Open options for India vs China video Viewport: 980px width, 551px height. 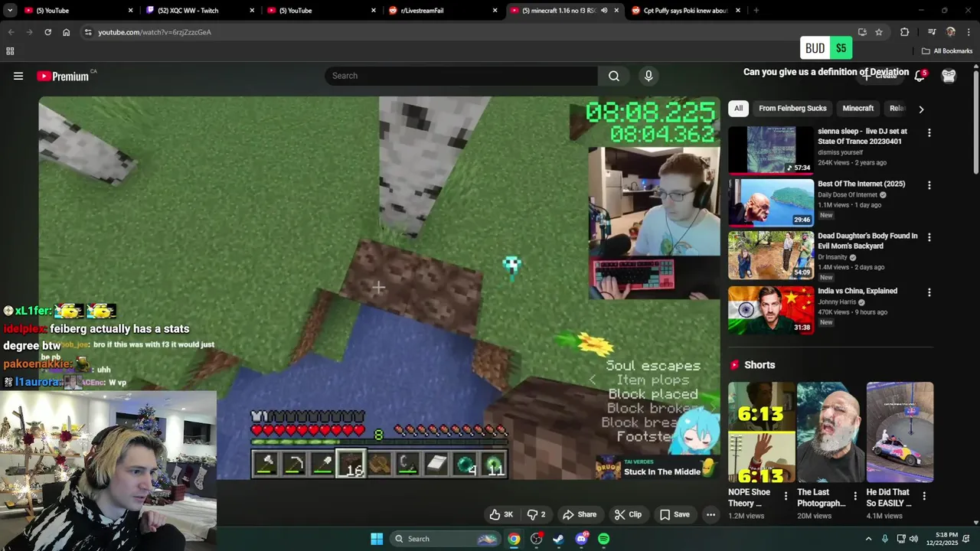pos(929,292)
